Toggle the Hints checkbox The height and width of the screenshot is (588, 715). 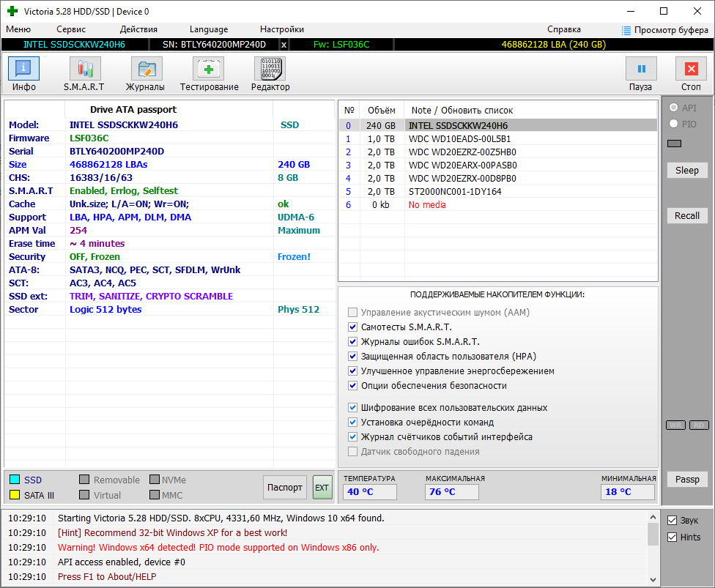point(672,537)
